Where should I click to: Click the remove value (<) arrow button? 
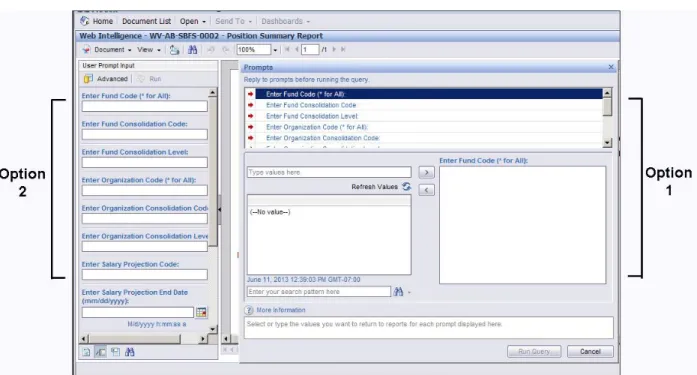coord(426,190)
